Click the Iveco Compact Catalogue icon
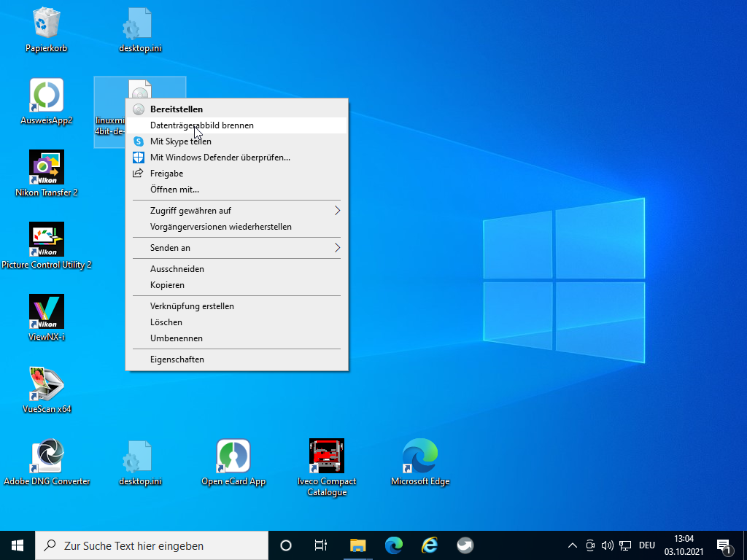This screenshot has width=747, height=560. coord(327,456)
